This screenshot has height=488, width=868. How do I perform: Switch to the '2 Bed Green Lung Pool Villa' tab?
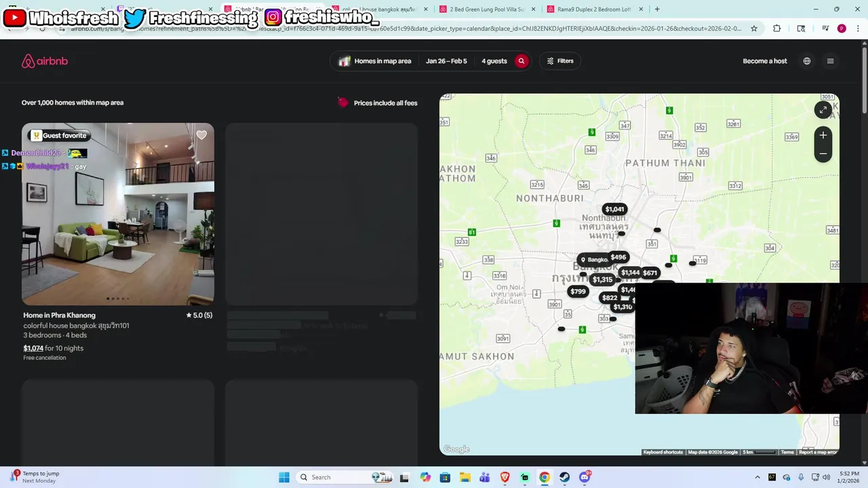[x=487, y=9]
